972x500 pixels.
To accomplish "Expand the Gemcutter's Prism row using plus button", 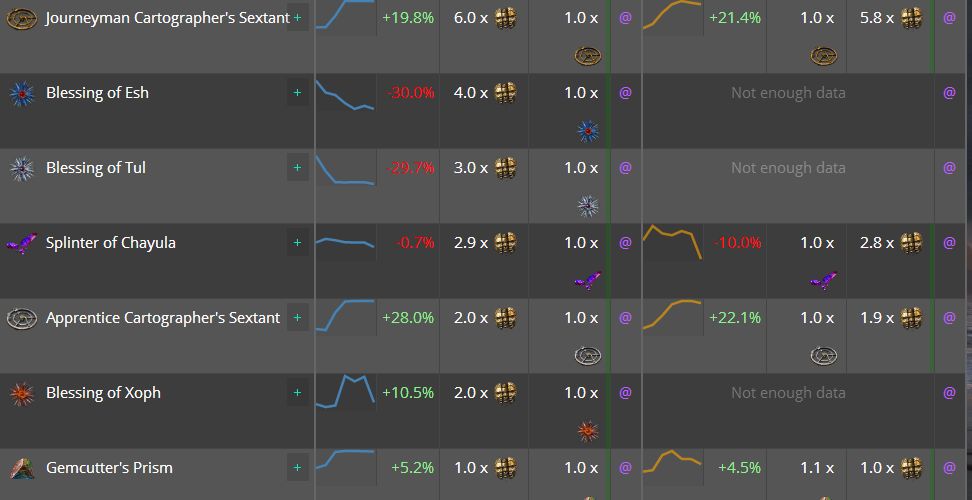I will coord(297,468).
